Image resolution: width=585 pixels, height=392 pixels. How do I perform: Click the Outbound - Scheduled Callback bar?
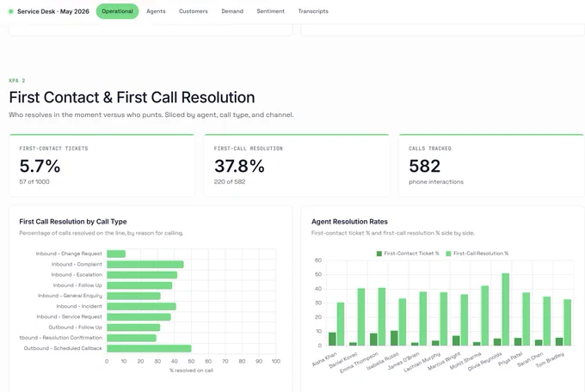click(149, 348)
